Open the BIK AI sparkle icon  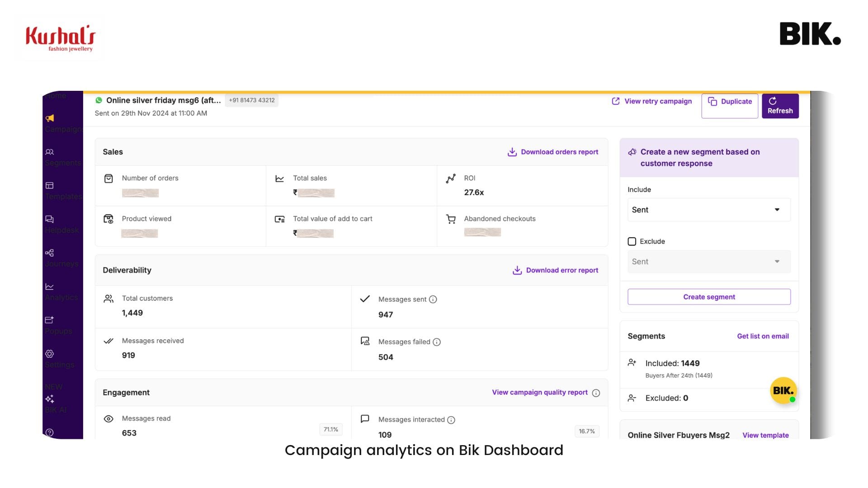click(x=50, y=399)
